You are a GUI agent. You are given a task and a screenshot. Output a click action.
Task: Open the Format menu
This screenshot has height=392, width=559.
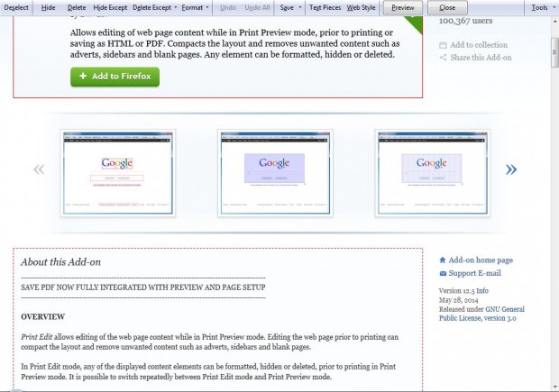pyautogui.click(x=192, y=7)
